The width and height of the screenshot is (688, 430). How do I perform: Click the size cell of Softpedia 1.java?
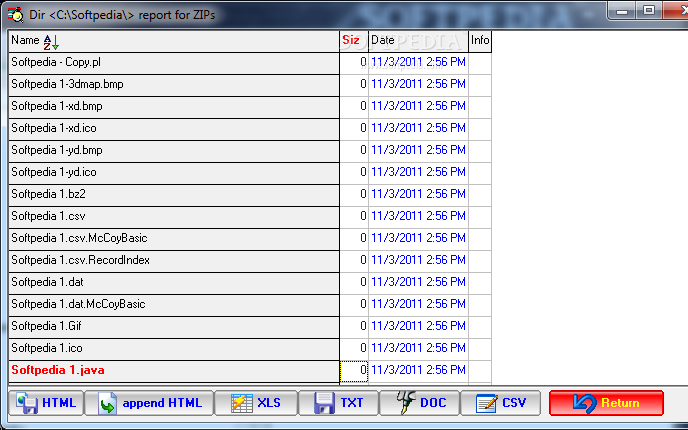click(x=354, y=371)
